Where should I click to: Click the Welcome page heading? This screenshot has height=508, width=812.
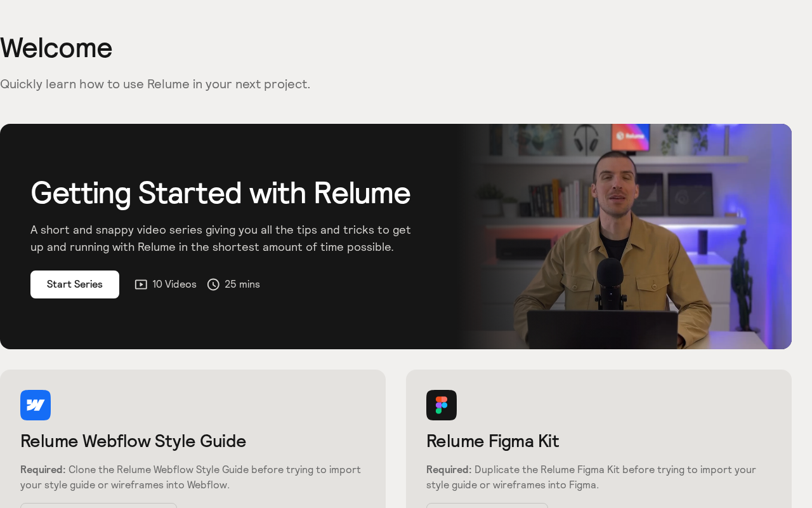point(56,48)
